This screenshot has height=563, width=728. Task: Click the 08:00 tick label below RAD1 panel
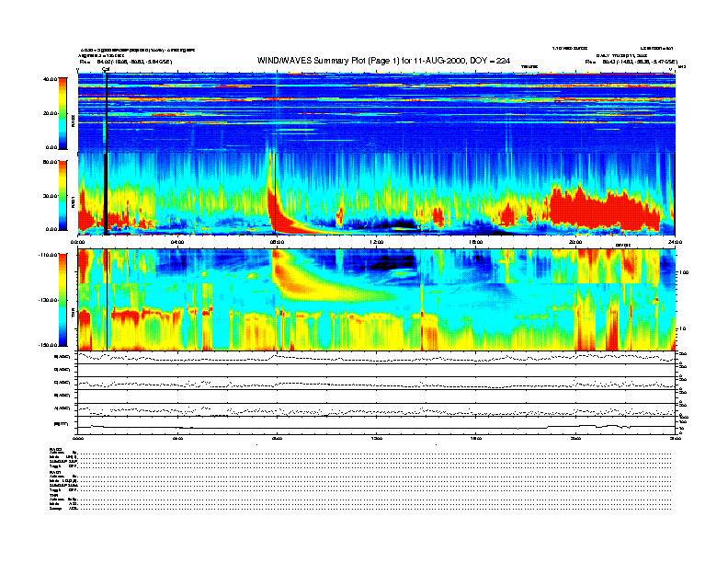tap(277, 242)
